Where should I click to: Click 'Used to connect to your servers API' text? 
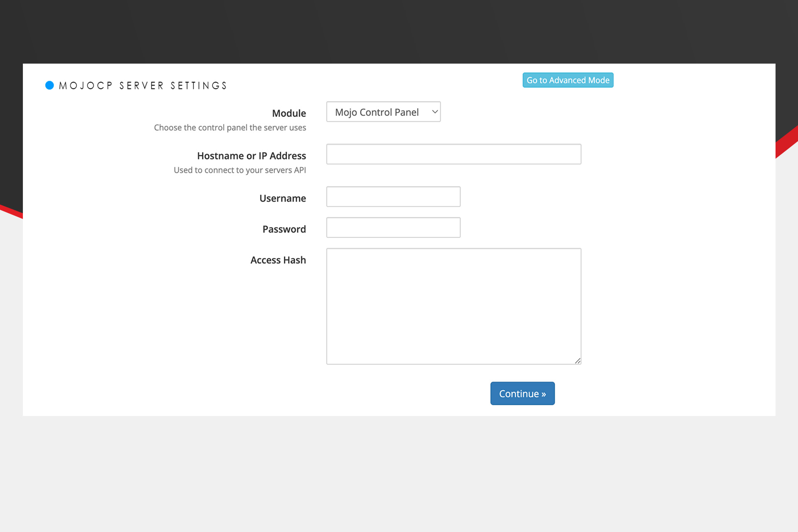point(240,170)
